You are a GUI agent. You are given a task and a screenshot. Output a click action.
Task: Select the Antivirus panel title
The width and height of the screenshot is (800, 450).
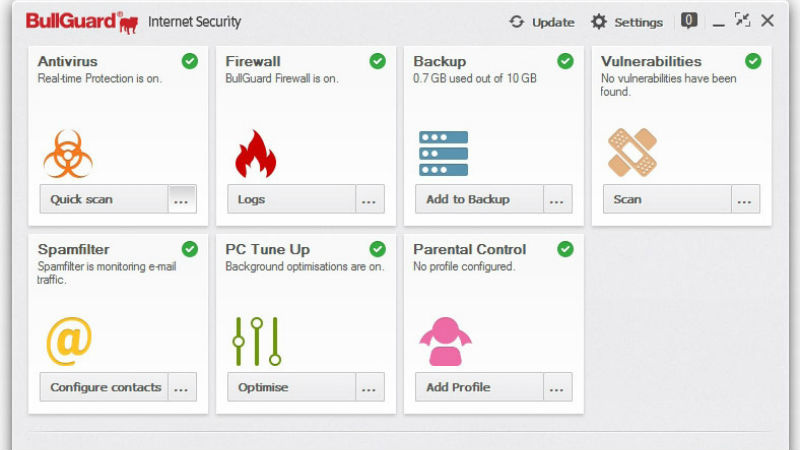(x=67, y=61)
